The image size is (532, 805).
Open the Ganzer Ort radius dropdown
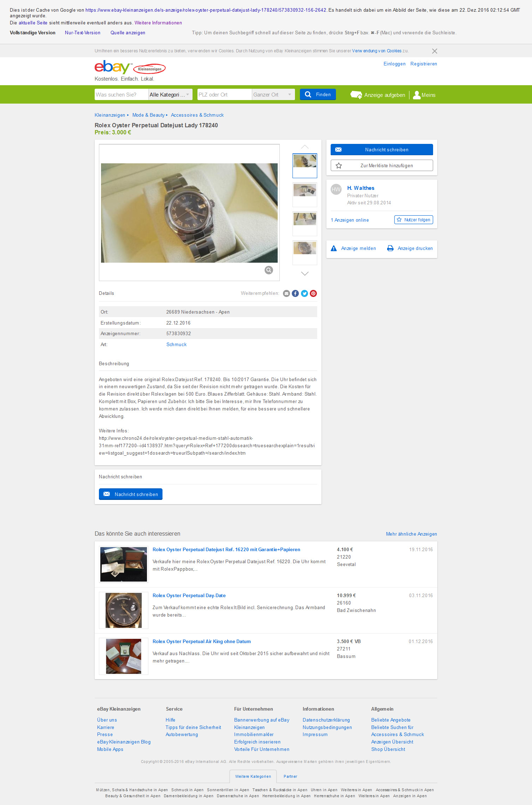point(273,94)
